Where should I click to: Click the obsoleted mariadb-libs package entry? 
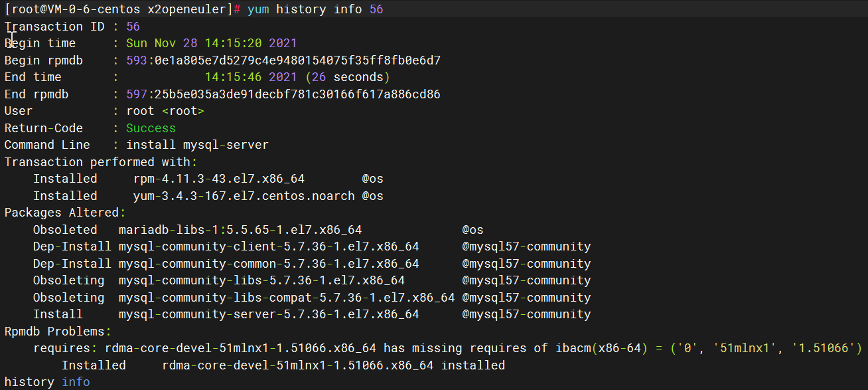[x=240, y=230]
